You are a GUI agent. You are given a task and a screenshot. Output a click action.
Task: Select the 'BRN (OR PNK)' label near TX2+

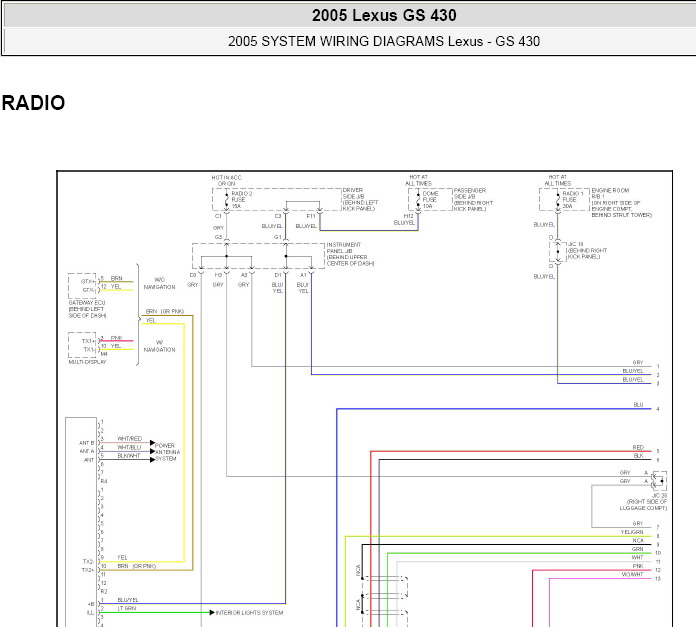pos(136,566)
